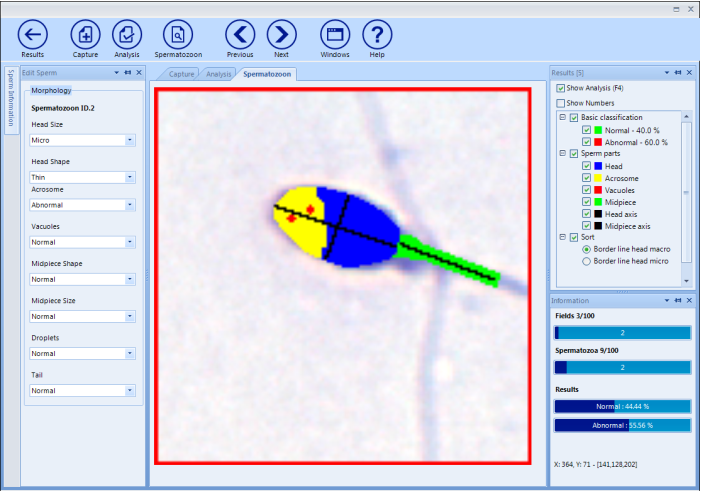Click the Abnormal : 55.56 % results bar
This screenshot has height=491, width=701.
point(622,425)
